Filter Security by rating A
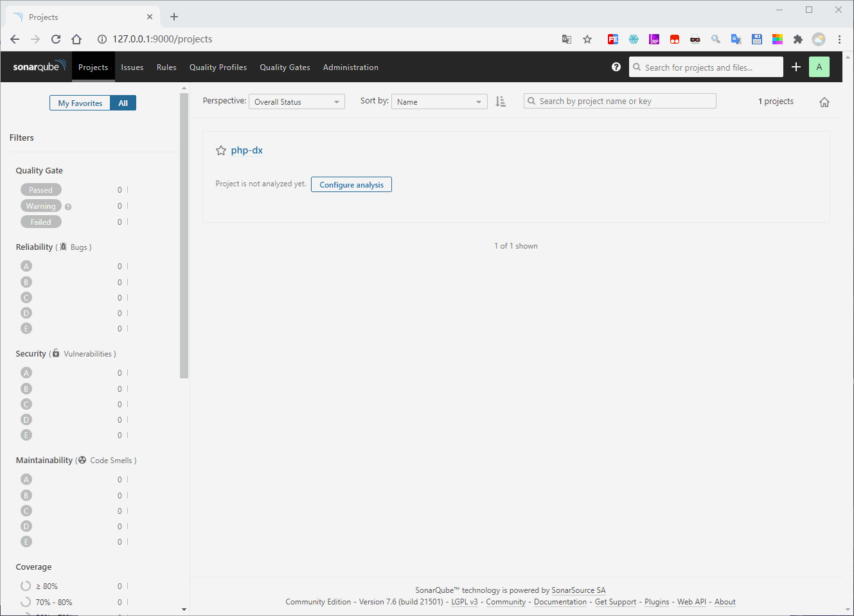854x616 pixels. click(x=26, y=373)
